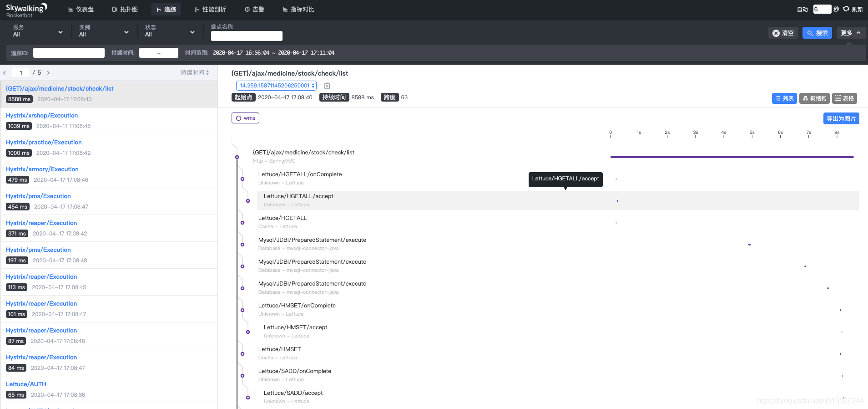Open the 指标对比 metrics comparison tab
868x409 pixels.
point(298,9)
